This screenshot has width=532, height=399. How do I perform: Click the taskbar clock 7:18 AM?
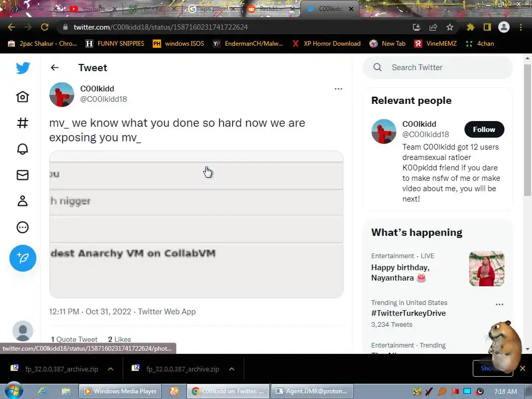tap(506, 392)
